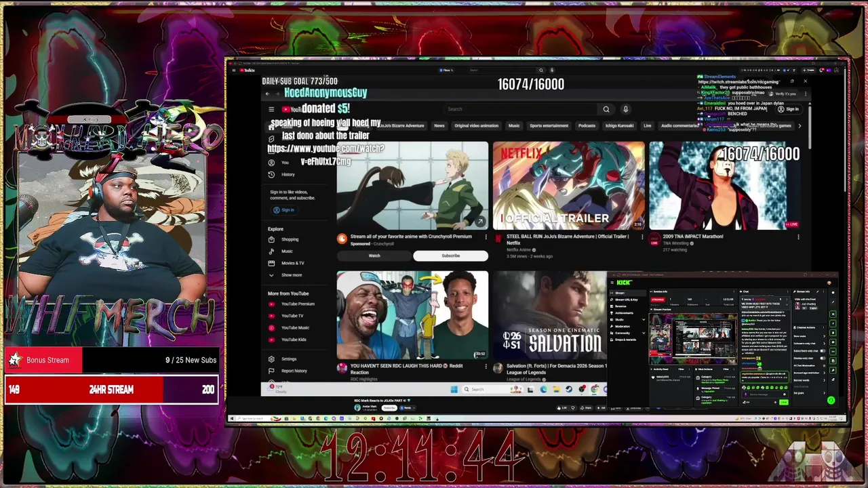Open 2009 TNA iMPACT Marathon thumbnail
868x488 pixels.
pos(725,186)
